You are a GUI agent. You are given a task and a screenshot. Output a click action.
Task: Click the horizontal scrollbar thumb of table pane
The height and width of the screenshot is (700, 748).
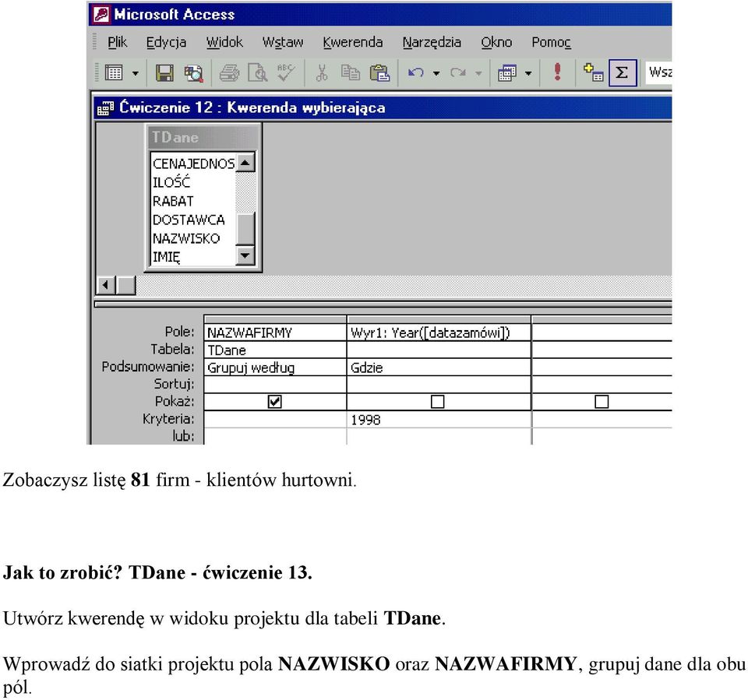(126, 285)
